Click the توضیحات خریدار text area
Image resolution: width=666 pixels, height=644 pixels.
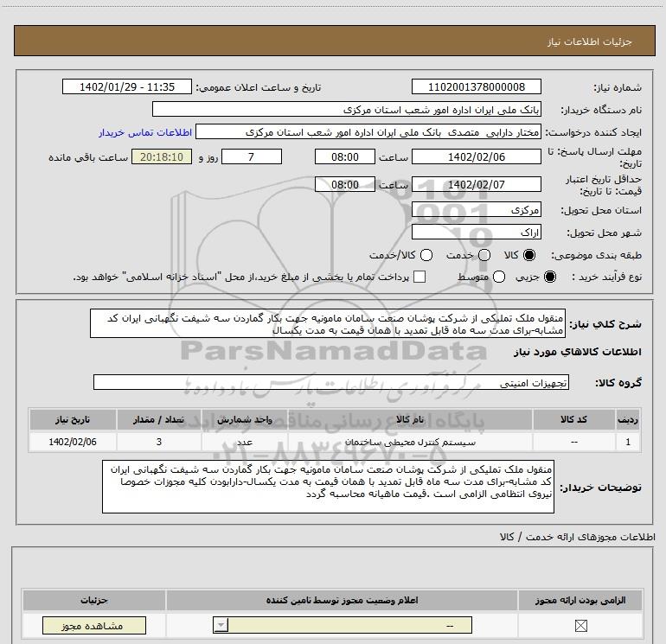click(x=328, y=487)
